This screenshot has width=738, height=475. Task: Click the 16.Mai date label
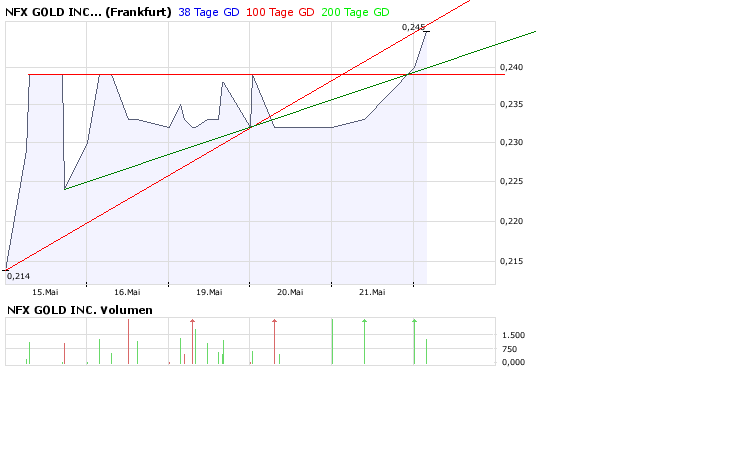[x=127, y=292]
